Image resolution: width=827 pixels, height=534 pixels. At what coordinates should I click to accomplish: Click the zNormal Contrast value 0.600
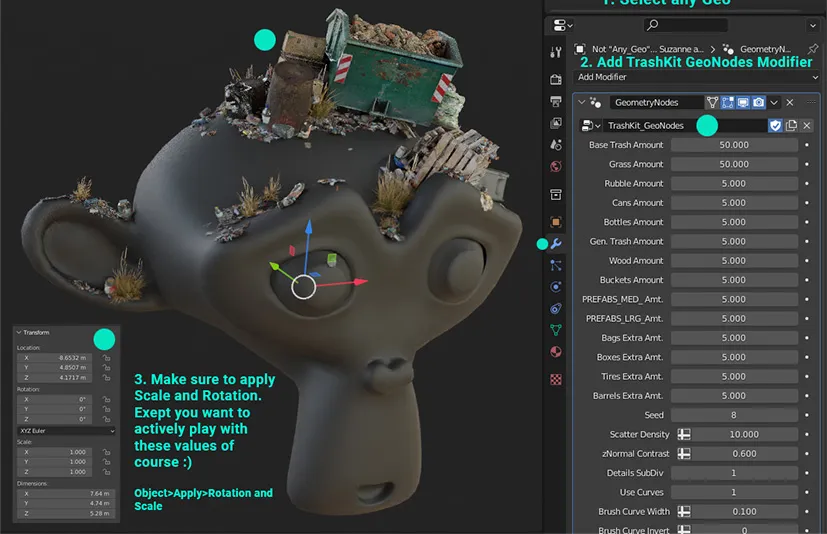click(x=744, y=454)
